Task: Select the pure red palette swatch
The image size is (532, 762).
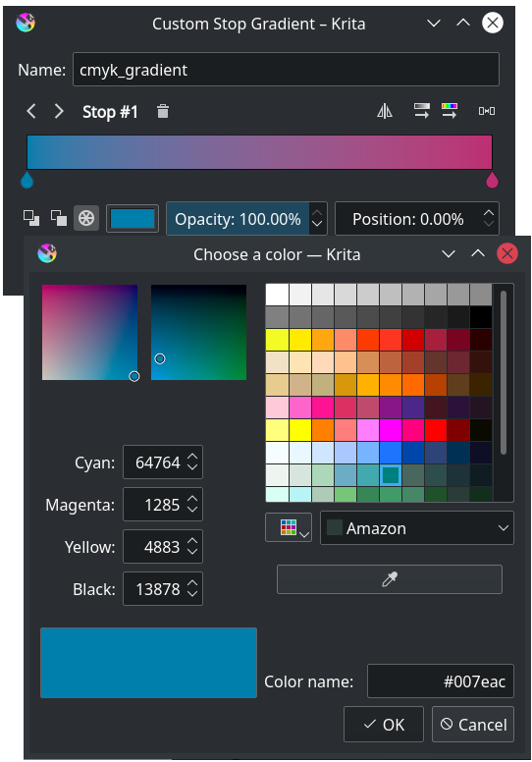Action: [x=435, y=430]
